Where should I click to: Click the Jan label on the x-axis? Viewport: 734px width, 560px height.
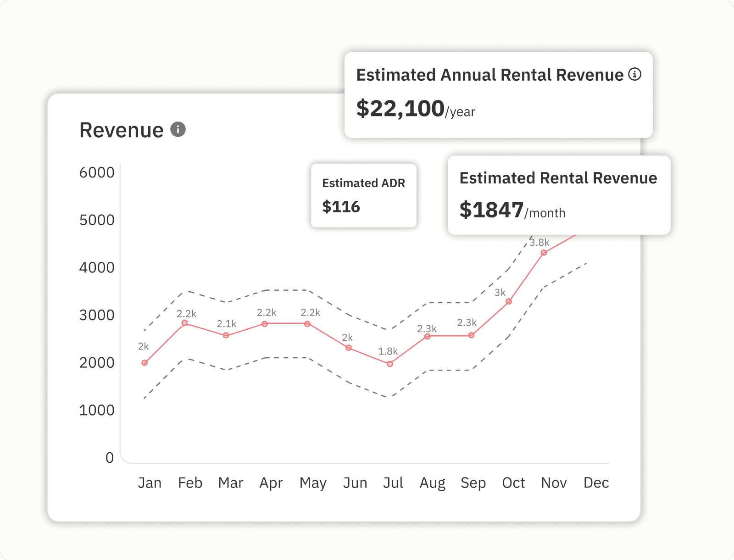pyautogui.click(x=150, y=482)
